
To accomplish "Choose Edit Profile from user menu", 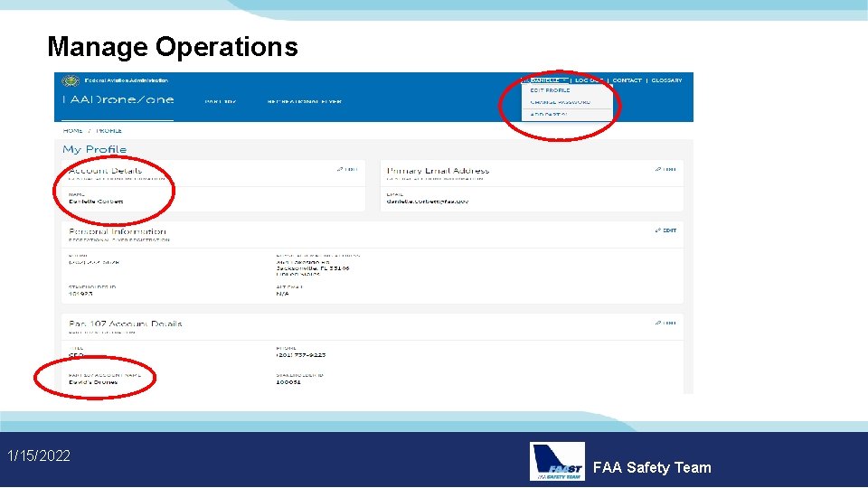I will point(550,90).
